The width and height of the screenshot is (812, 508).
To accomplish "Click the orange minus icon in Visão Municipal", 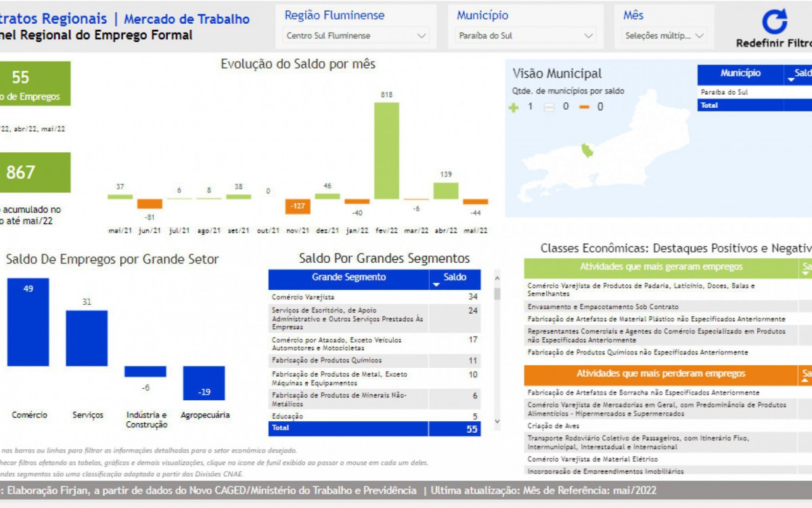I will 584,107.
